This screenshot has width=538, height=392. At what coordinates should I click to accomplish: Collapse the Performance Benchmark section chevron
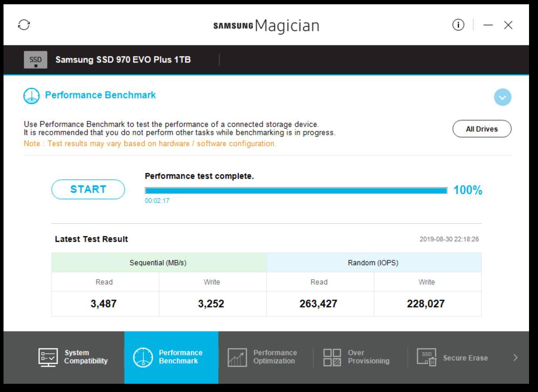coord(502,97)
